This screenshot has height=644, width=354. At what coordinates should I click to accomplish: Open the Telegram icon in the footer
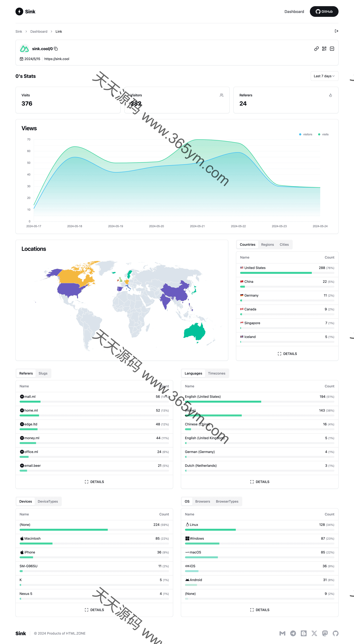pyautogui.click(x=293, y=633)
